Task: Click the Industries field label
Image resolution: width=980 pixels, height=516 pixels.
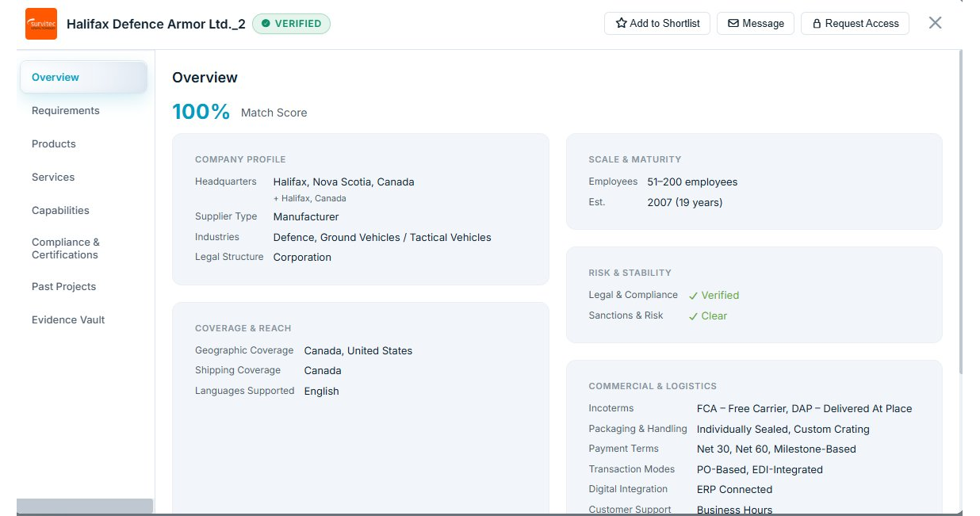Action: [x=217, y=237]
